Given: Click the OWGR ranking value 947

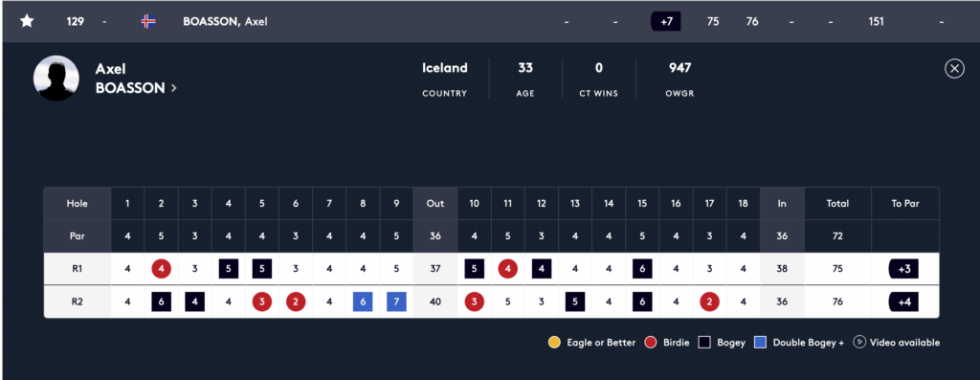Looking at the screenshot, I should coord(680,68).
